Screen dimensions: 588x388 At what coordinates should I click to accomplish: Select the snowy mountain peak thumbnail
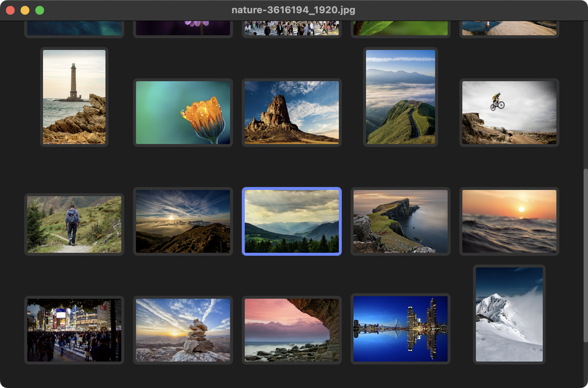click(509, 314)
